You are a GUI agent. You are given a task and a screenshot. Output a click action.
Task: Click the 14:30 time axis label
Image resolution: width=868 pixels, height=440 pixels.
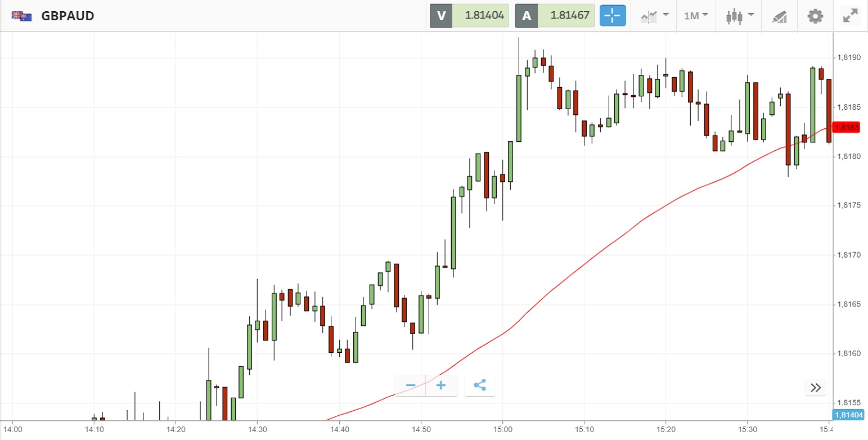click(257, 429)
